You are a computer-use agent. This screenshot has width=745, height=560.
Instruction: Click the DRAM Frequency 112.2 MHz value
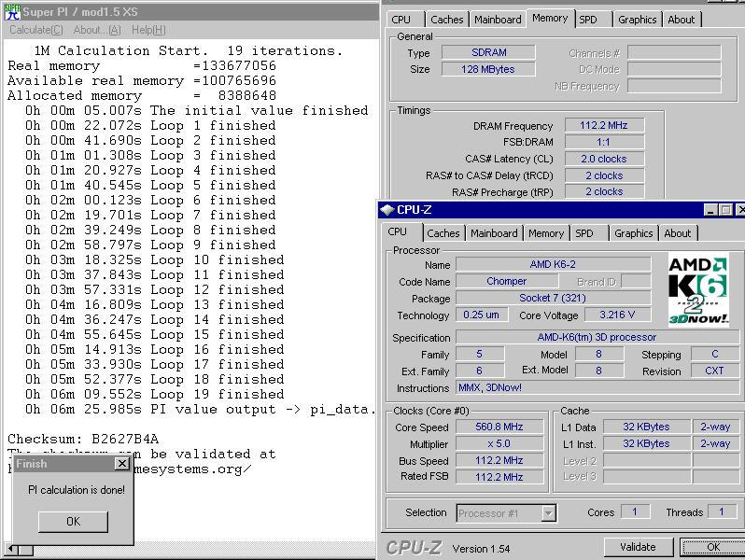coord(604,125)
